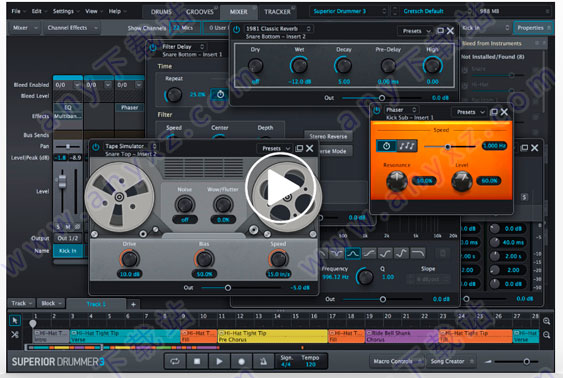Viewport: 563px width, 378px height.
Task: Open Tape Simulator Presets dropdown
Action: point(276,148)
